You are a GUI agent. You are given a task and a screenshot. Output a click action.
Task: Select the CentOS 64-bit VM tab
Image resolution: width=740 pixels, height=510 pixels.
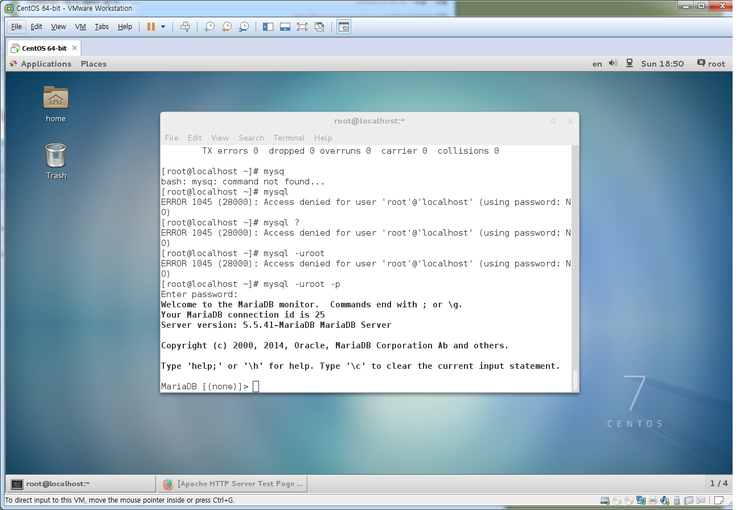[x=44, y=48]
